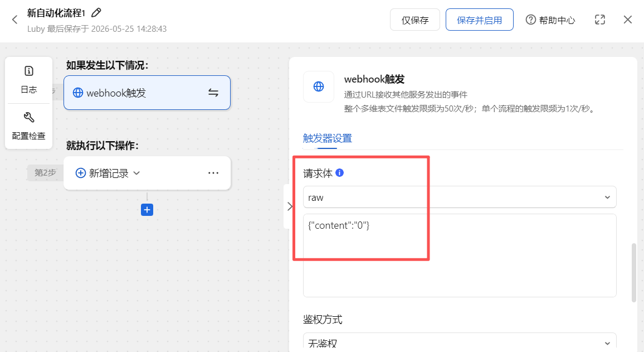Select the webhook触发 trigger card
The image size is (644, 352).
[x=147, y=93]
